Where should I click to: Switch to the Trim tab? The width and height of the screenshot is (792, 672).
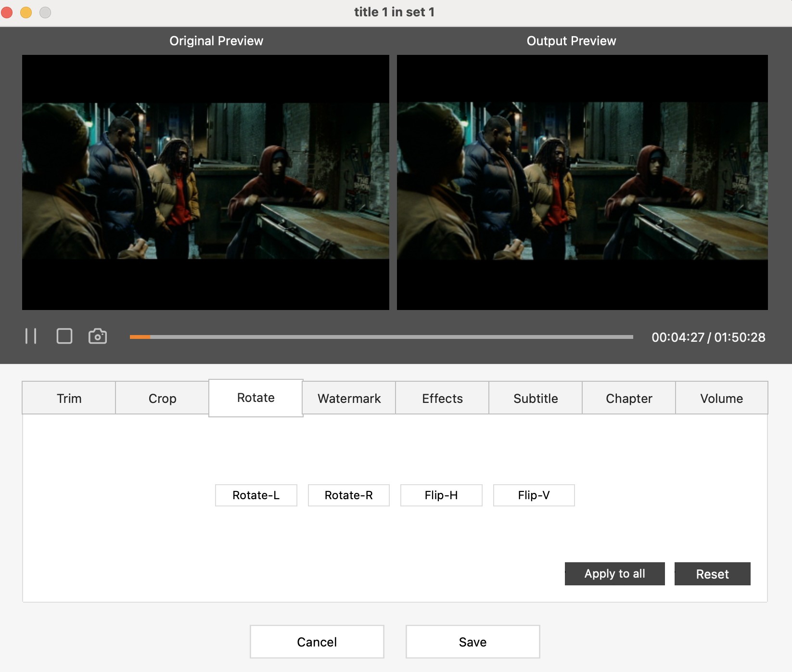click(69, 398)
